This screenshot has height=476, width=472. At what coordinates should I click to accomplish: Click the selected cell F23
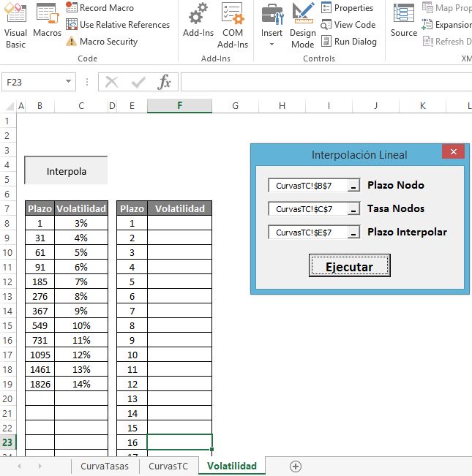point(179,442)
